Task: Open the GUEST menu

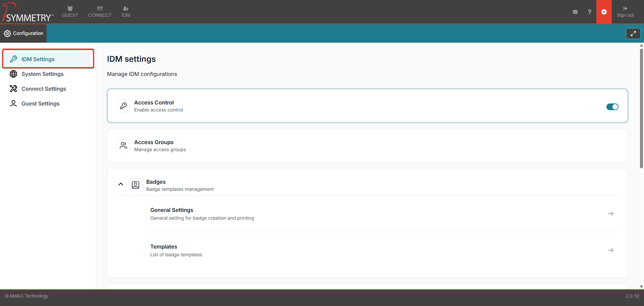Action: (70, 12)
